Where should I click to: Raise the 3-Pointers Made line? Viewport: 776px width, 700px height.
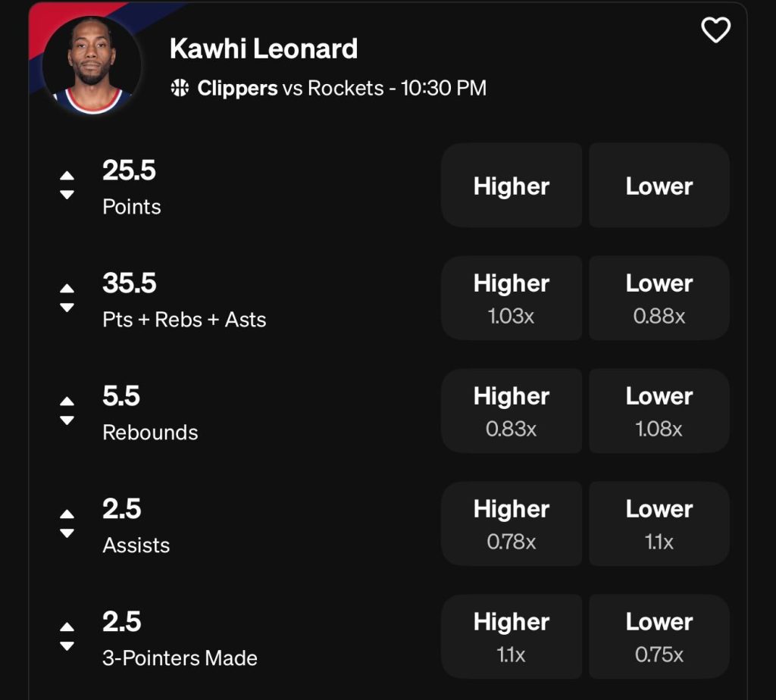67,627
